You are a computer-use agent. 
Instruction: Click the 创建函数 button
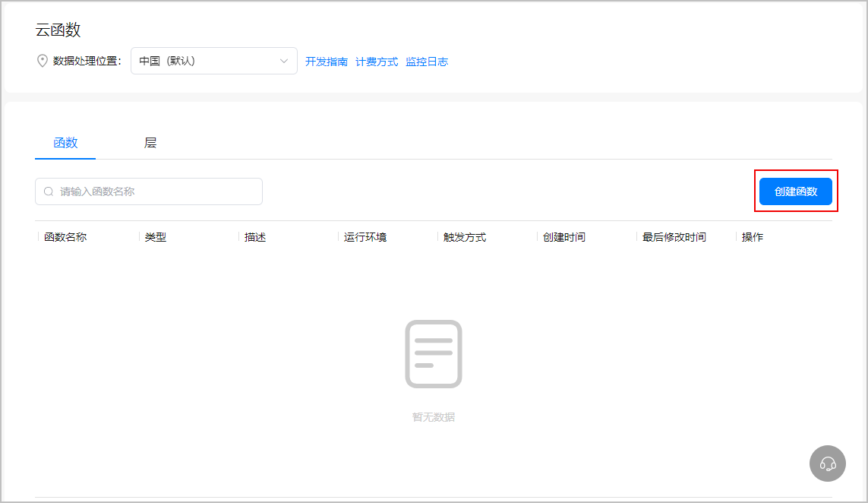tap(795, 191)
